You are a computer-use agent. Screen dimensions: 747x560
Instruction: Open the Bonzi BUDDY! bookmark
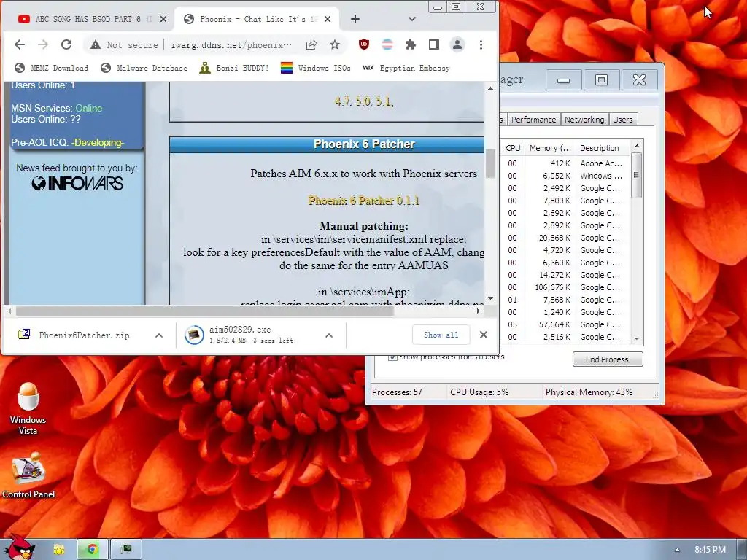pos(234,68)
